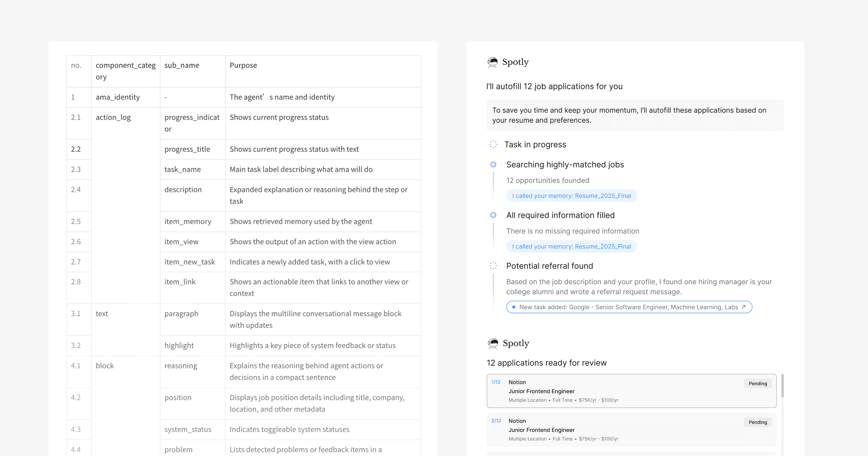Click the Purpose column header
Image resolution: width=868 pixels, height=456 pixels.
click(243, 65)
